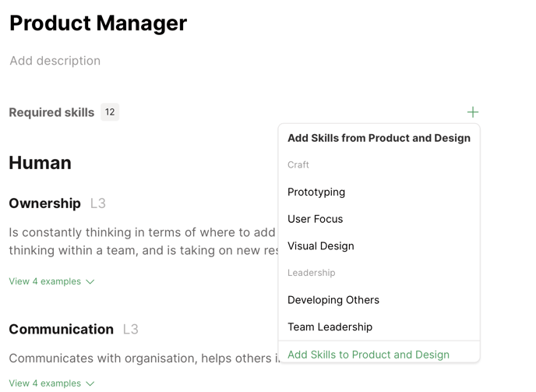View 4 examples link under Communication
The image size is (536, 392).
(44, 383)
